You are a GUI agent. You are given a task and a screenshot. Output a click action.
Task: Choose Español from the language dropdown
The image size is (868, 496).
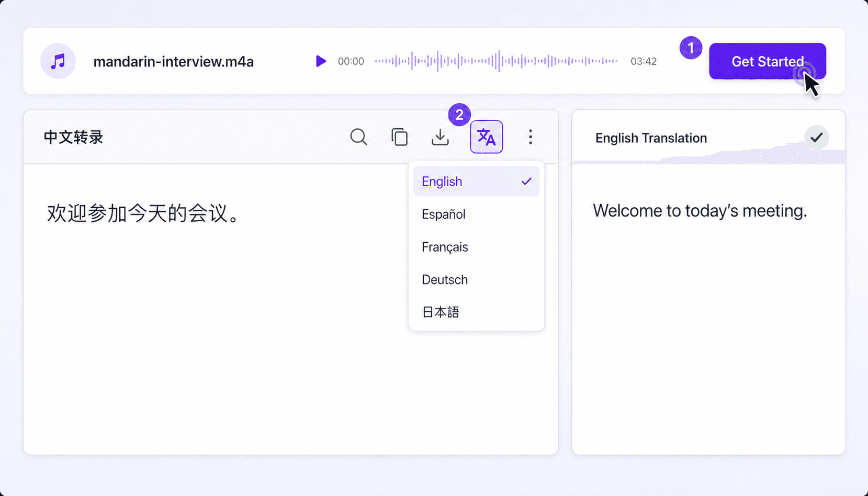476,214
